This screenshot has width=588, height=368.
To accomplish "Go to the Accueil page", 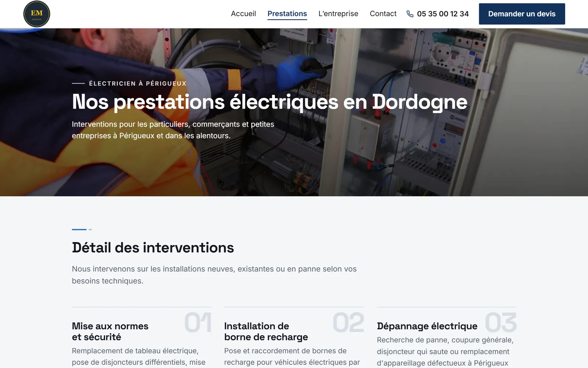I will click(x=243, y=14).
